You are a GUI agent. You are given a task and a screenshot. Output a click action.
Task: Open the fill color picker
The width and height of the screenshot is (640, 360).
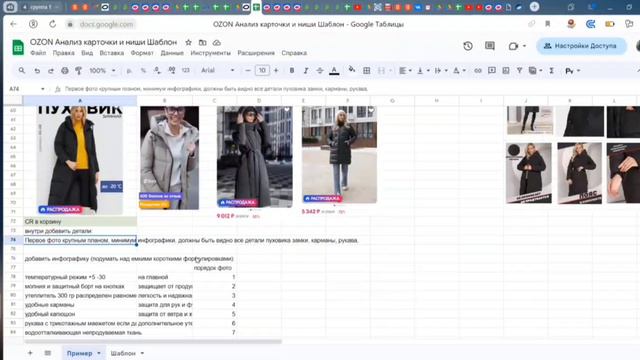coord(351,70)
